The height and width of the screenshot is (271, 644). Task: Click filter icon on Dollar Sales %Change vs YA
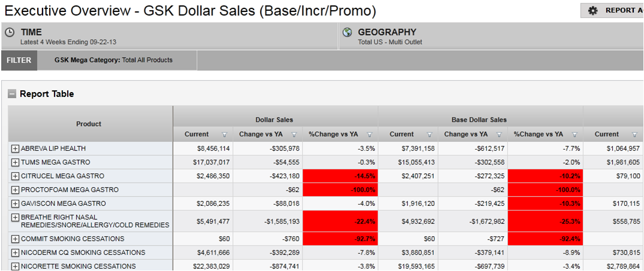click(370, 135)
